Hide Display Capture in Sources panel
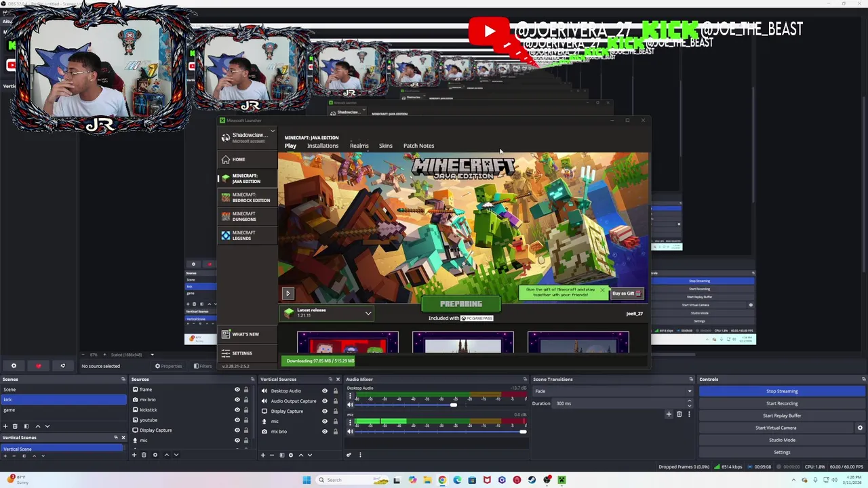This screenshot has height=488, width=868. 237,430
